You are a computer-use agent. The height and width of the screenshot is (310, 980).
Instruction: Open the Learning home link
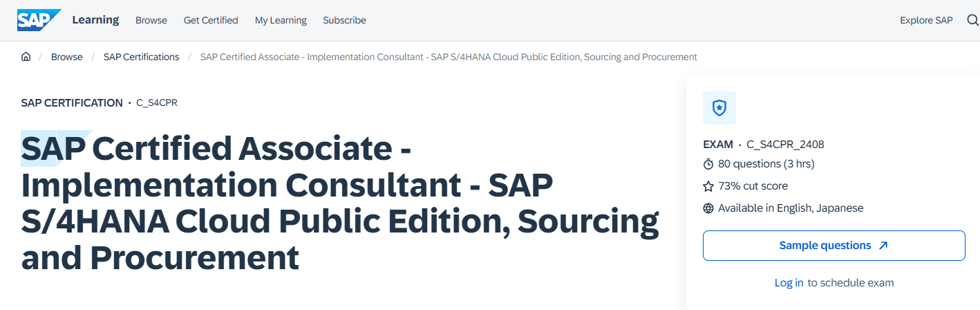[95, 20]
